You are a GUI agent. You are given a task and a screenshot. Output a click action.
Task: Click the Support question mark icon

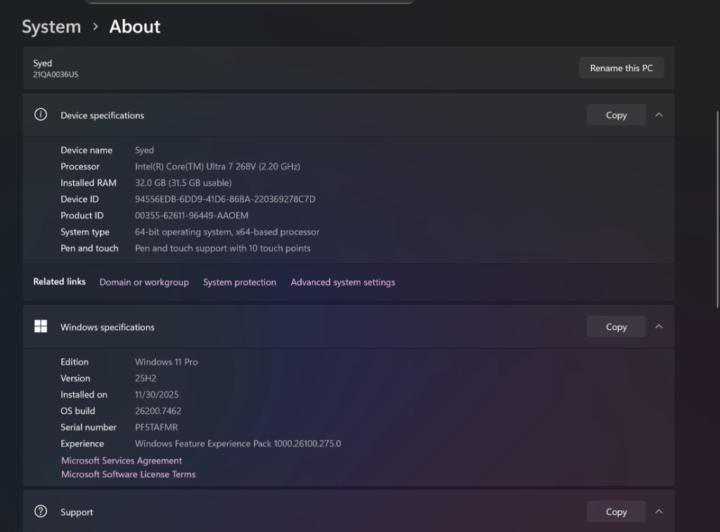(41, 512)
